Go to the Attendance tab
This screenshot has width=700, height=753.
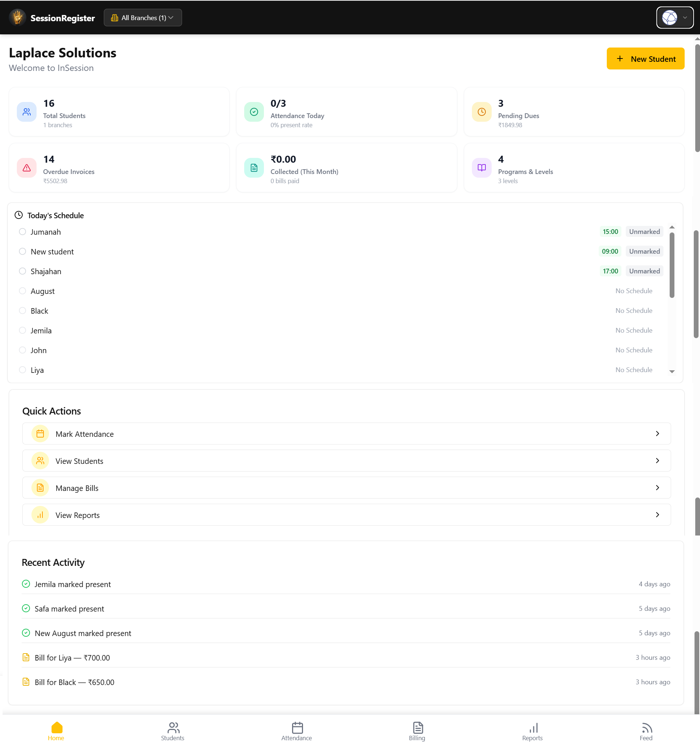pos(297,732)
